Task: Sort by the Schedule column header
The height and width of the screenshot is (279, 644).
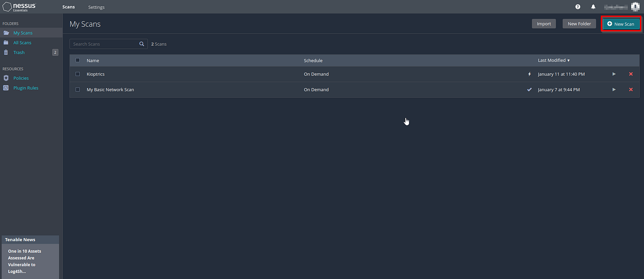Action: point(313,61)
